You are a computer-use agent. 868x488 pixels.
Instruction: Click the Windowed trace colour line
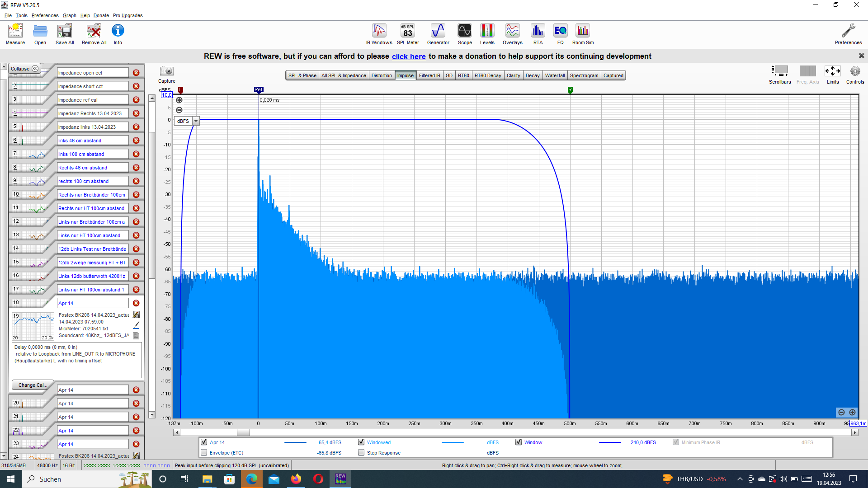point(453,442)
